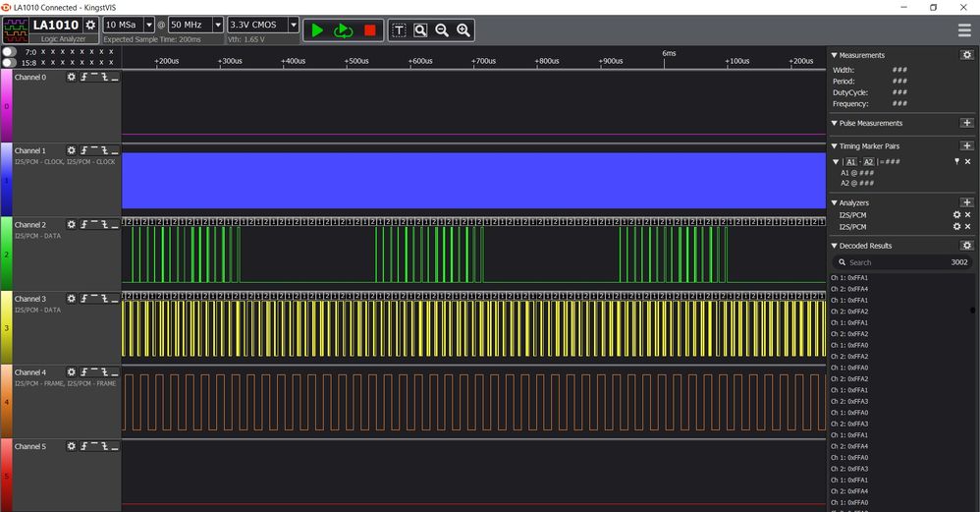Click the zoom-to-fit magnifier in box icon
Screen dimensions: 980x512
tap(420, 30)
